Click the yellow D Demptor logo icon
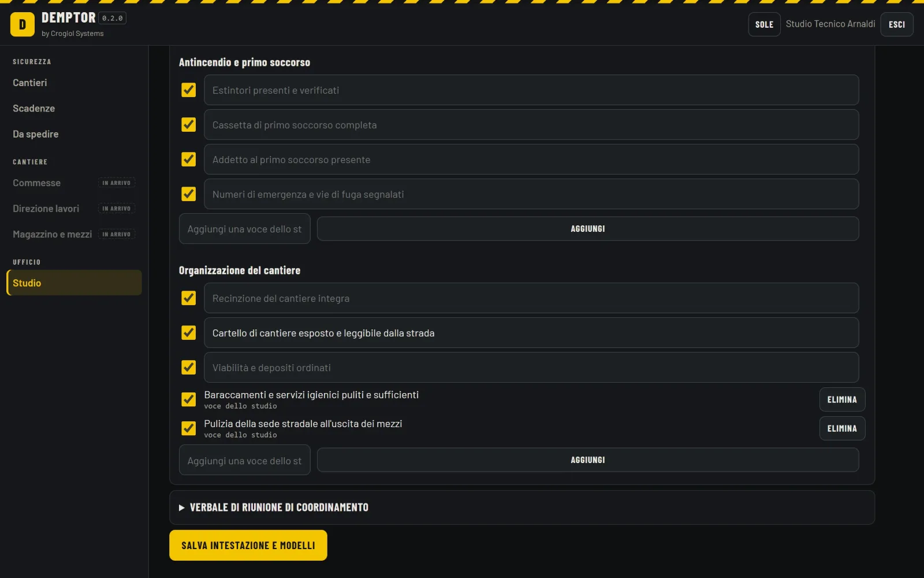The height and width of the screenshot is (578, 924). (23, 24)
